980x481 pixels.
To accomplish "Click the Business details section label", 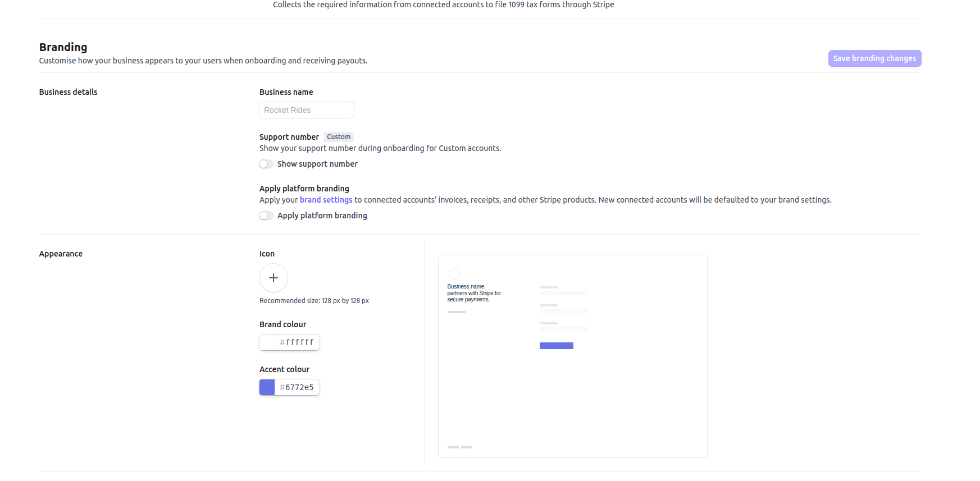I will click(x=68, y=92).
